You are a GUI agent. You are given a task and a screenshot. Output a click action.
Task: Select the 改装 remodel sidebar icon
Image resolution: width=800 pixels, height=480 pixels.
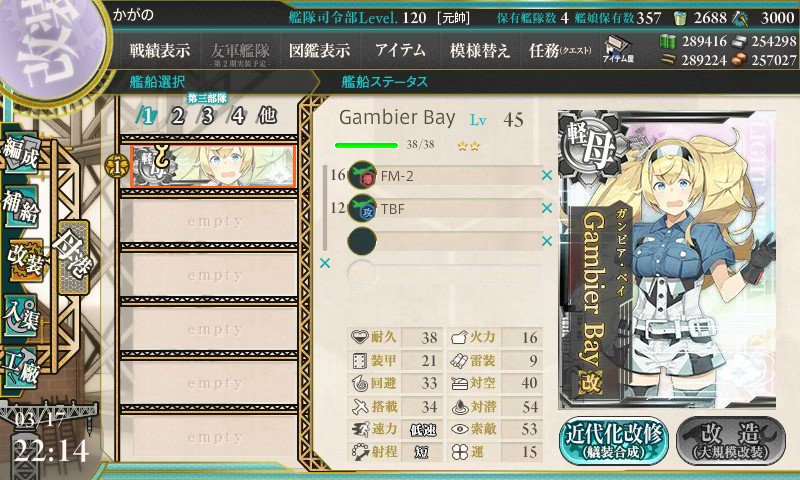coord(24,260)
